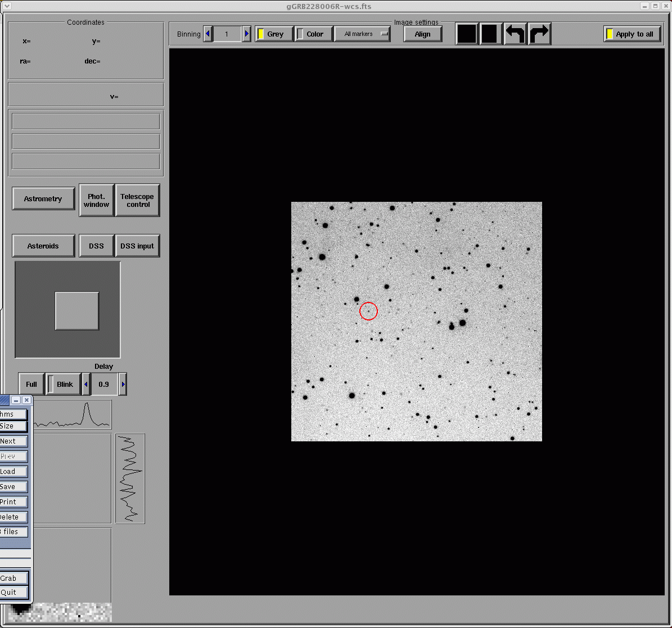Click Print in the small side window
This screenshot has height=628, width=672.
pos(13,502)
